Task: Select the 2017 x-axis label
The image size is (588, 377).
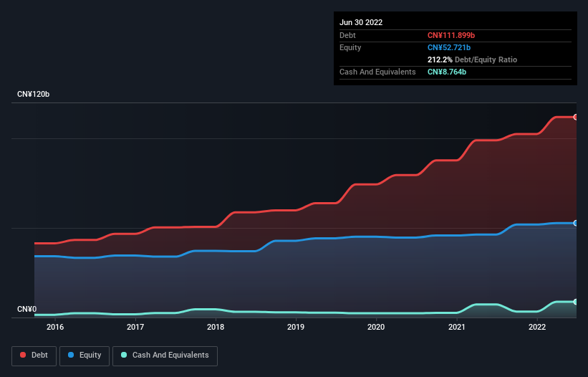Action: (x=135, y=327)
